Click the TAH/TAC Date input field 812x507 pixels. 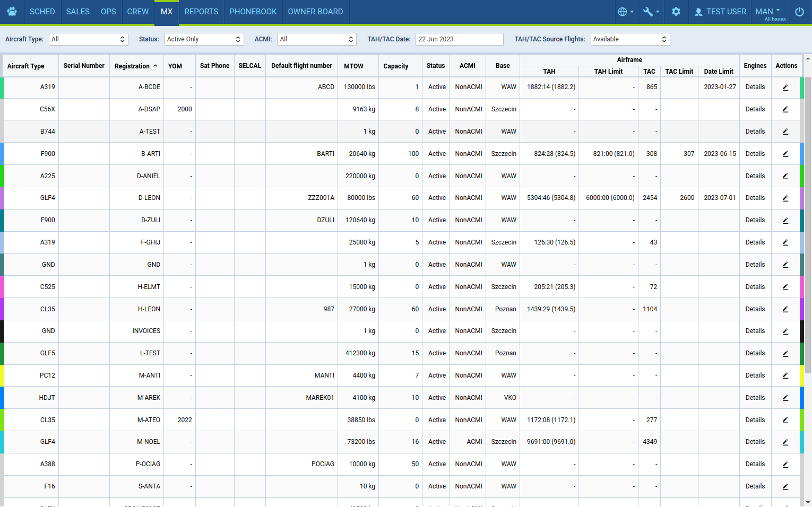click(x=459, y=39)
